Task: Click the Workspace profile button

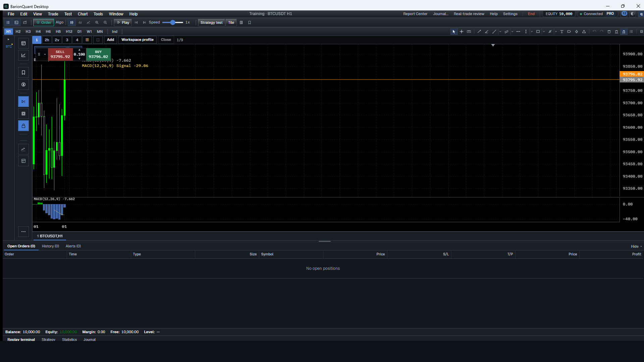Action: (x=138, y=40)
